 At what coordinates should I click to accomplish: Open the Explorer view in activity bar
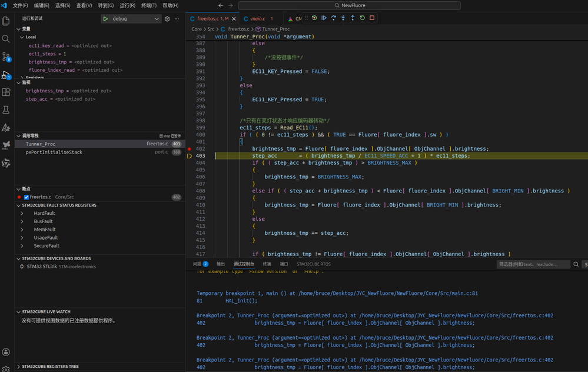(6, 21)
